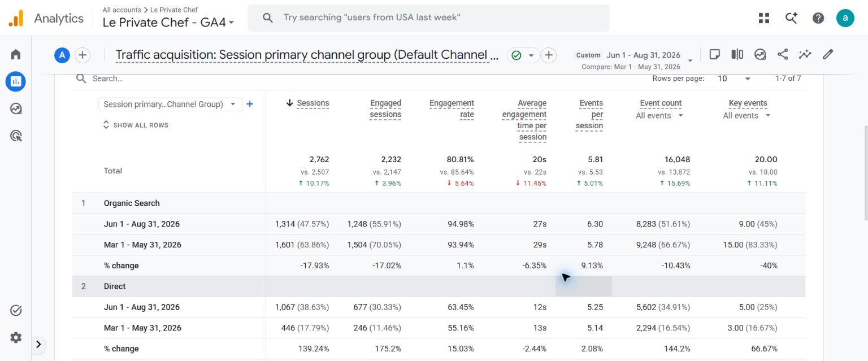The width and height of the screenshot is (868, 361).
Task: Go to Home in left sidebar
Action: tap(16, 54)
